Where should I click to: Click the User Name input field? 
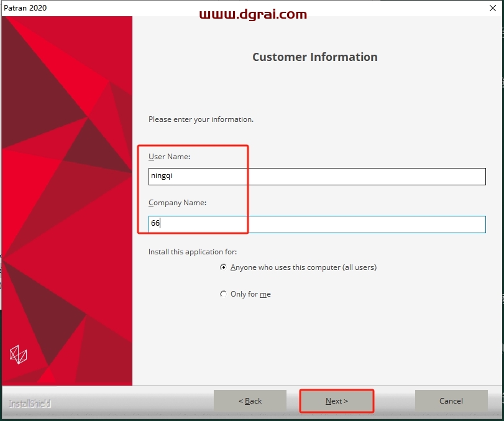[x=317, y=176]
